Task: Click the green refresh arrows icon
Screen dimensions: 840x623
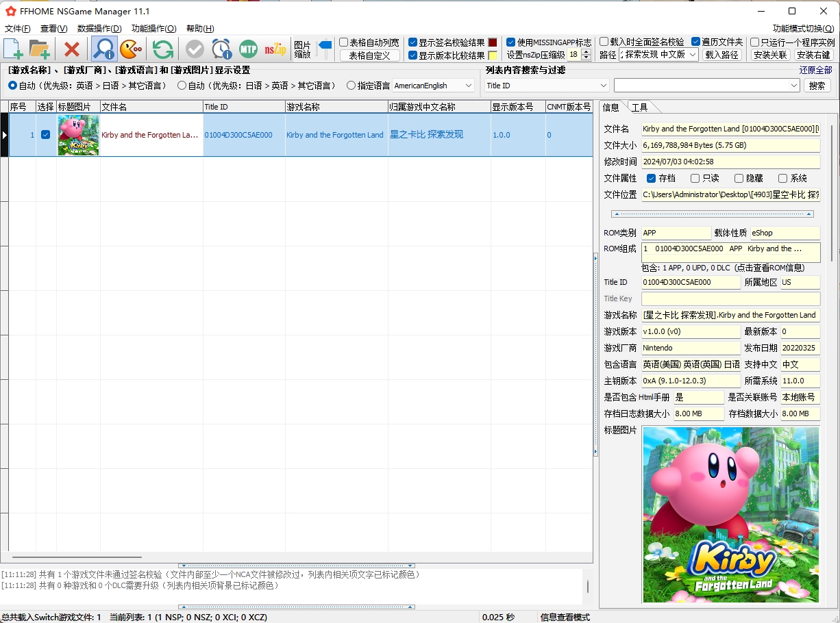Action: pos(163,49)
